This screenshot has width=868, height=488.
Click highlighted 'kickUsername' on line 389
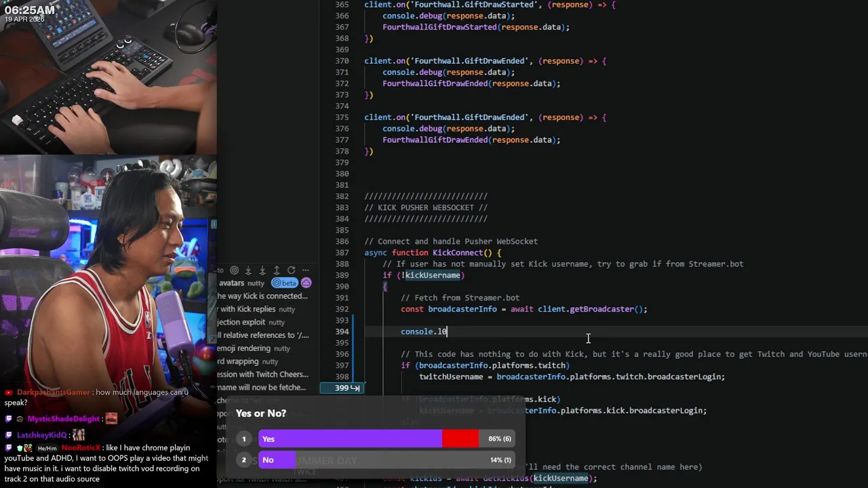click(x=433, y=275)
